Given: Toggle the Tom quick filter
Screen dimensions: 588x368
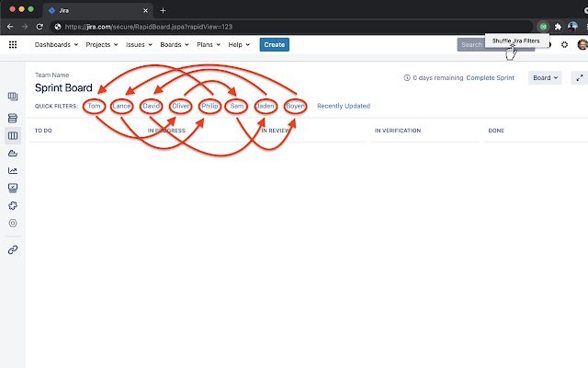Looking at the screenshot, I should (x=94, y=106).
